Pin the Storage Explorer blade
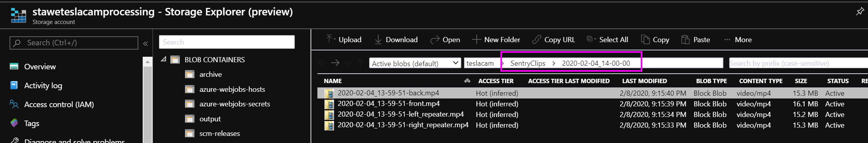 tap(860, 11)
